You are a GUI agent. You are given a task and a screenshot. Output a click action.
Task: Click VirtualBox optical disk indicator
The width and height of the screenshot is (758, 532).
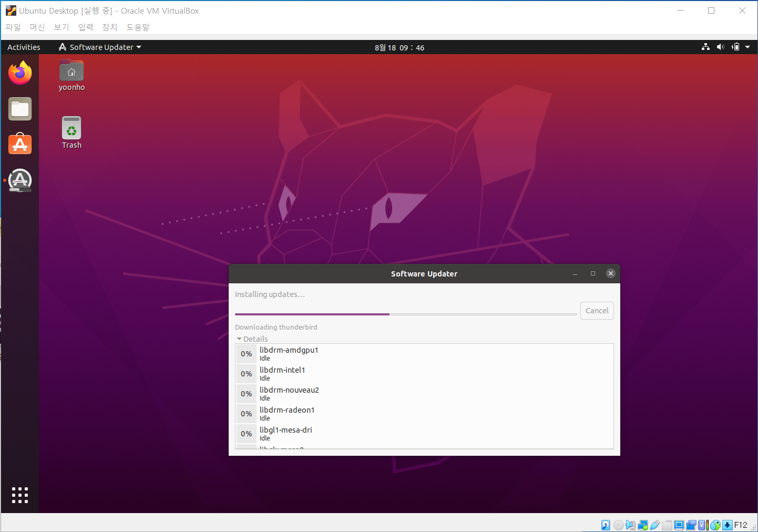click(x=619, y=525)
